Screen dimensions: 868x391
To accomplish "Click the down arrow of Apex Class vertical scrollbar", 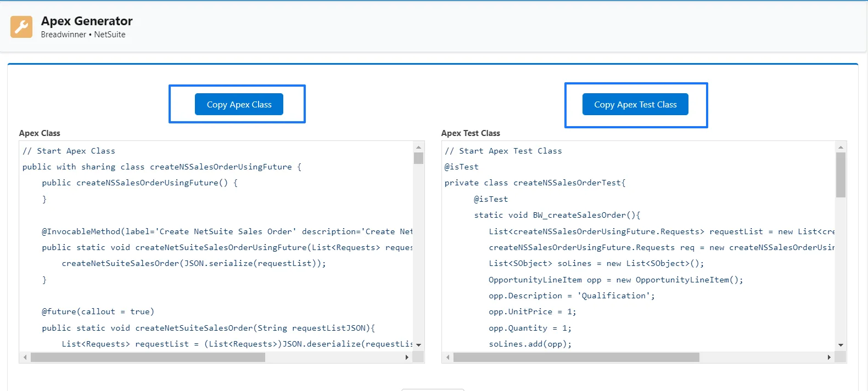I will click(418, 345).
